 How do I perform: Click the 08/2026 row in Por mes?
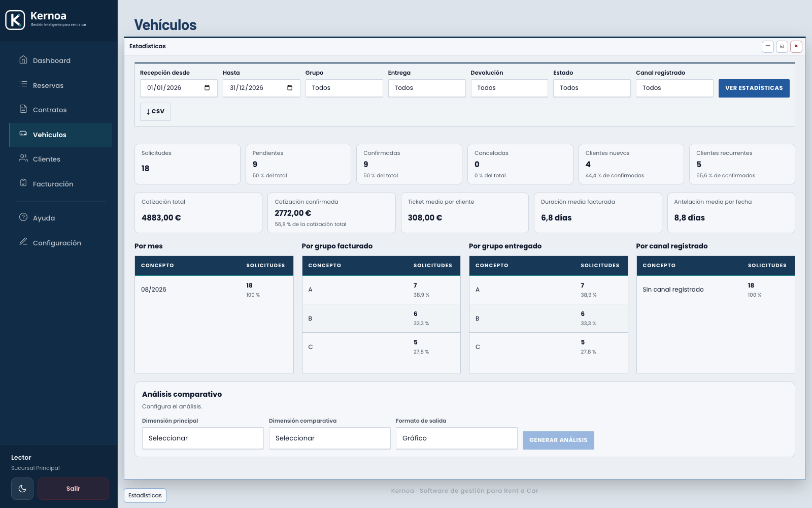(214, 290)
